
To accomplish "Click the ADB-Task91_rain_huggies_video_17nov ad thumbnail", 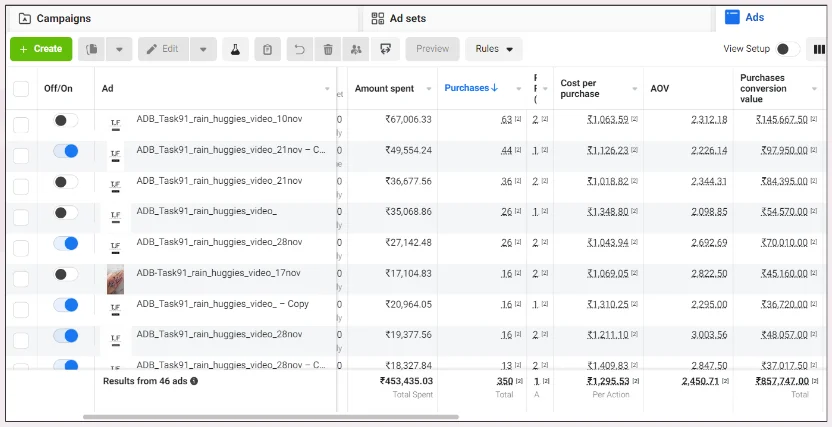I will 115,279.
